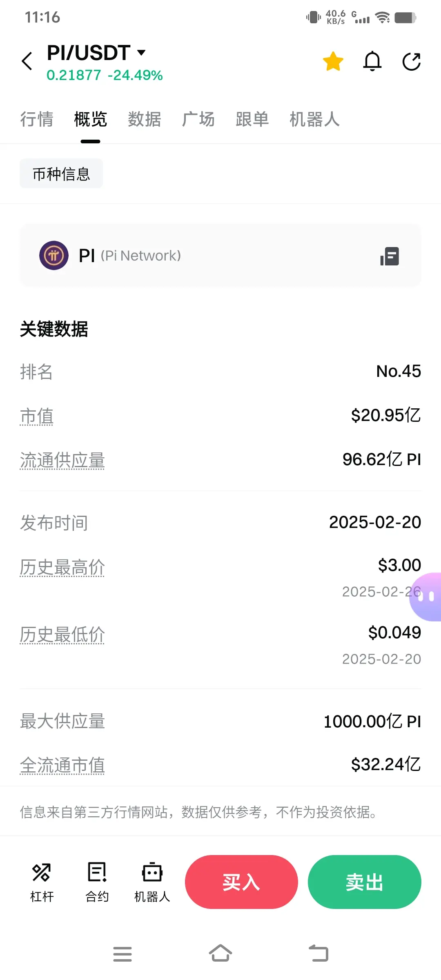Switch to the 数据 tab

tap(145, 119)
